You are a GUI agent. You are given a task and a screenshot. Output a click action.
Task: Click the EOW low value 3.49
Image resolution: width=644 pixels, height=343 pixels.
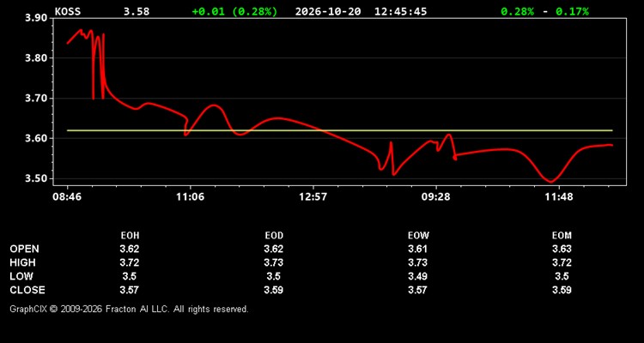click(417, 276)
